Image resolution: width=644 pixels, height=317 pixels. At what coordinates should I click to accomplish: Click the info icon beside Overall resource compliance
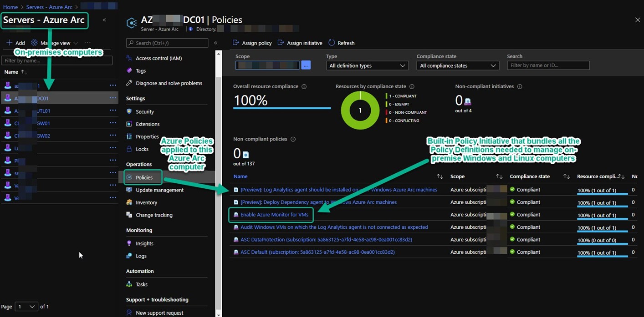(x=304, y=86)
